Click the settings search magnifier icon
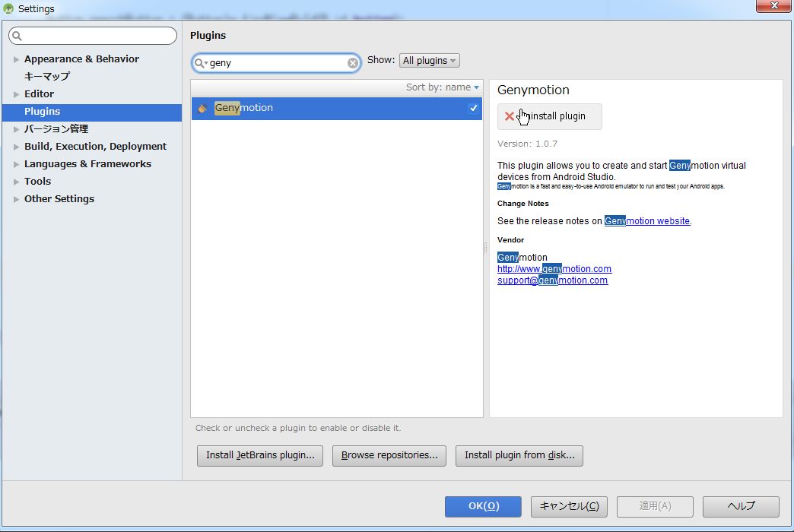Viewport: 794px width, 532px height. (17, 36)
